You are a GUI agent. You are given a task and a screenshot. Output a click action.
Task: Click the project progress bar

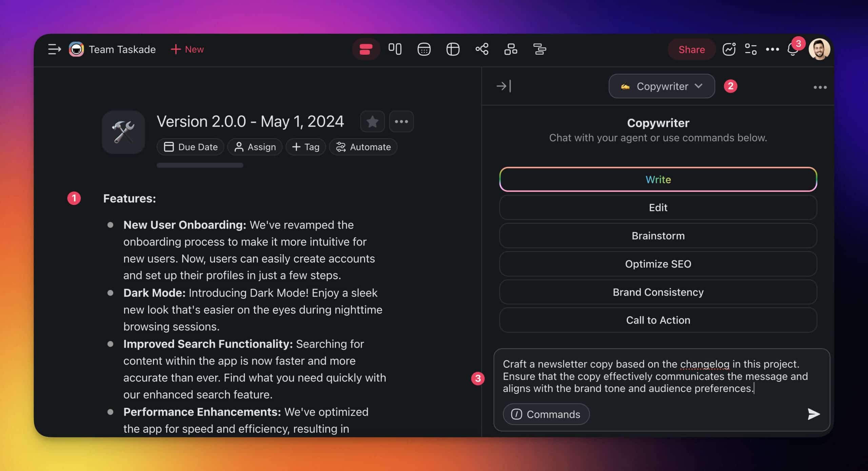(x=200, y=165)
